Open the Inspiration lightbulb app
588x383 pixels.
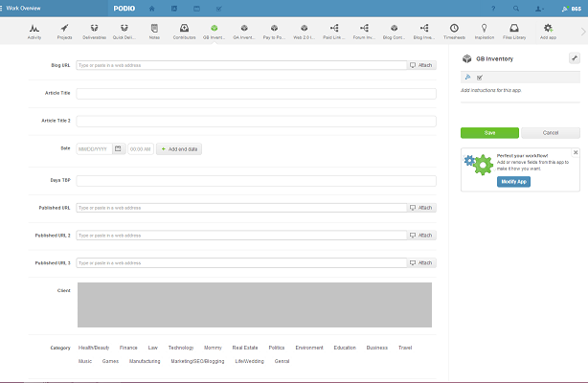point(486,32)
